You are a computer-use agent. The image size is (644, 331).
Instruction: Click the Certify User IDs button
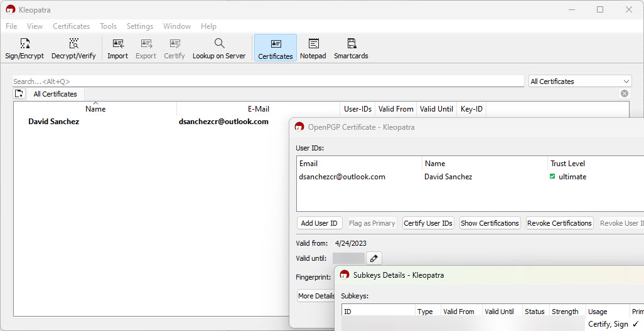click(428, 223)
